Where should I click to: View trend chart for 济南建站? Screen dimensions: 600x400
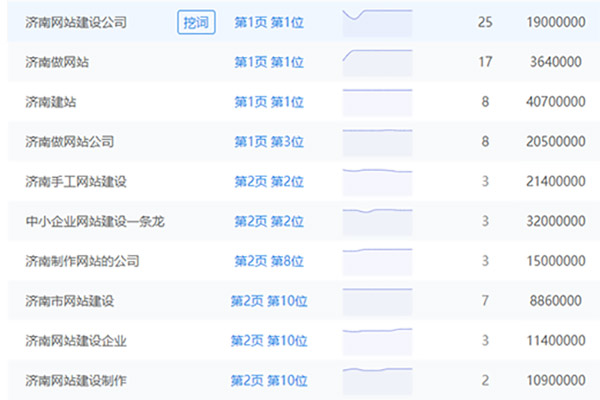coord(377,102)
